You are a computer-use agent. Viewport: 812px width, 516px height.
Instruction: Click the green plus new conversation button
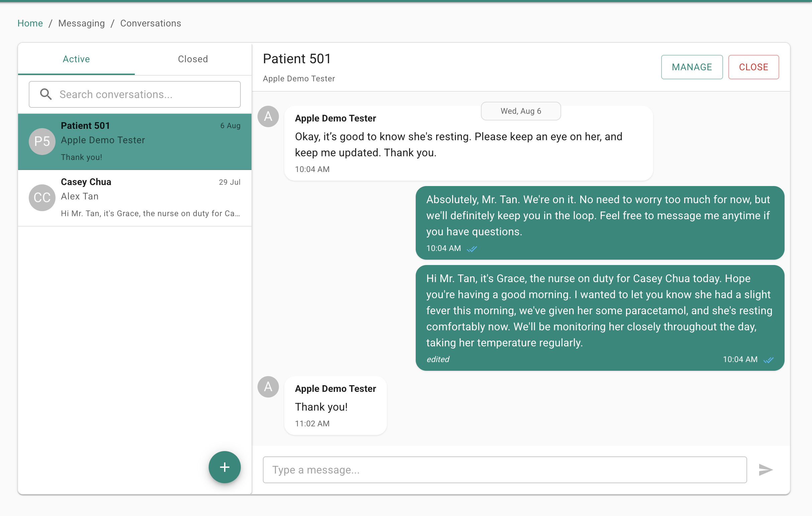[x=224, y=467]
